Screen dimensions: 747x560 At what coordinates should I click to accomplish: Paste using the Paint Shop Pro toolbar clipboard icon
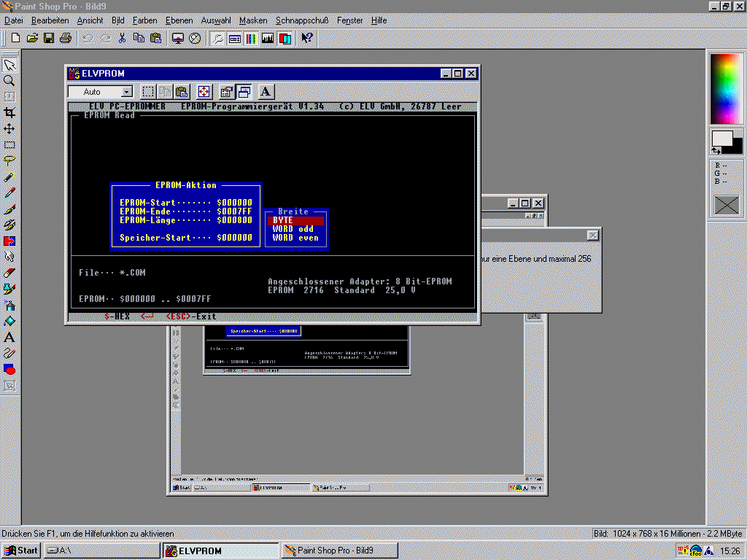point(155,38)
